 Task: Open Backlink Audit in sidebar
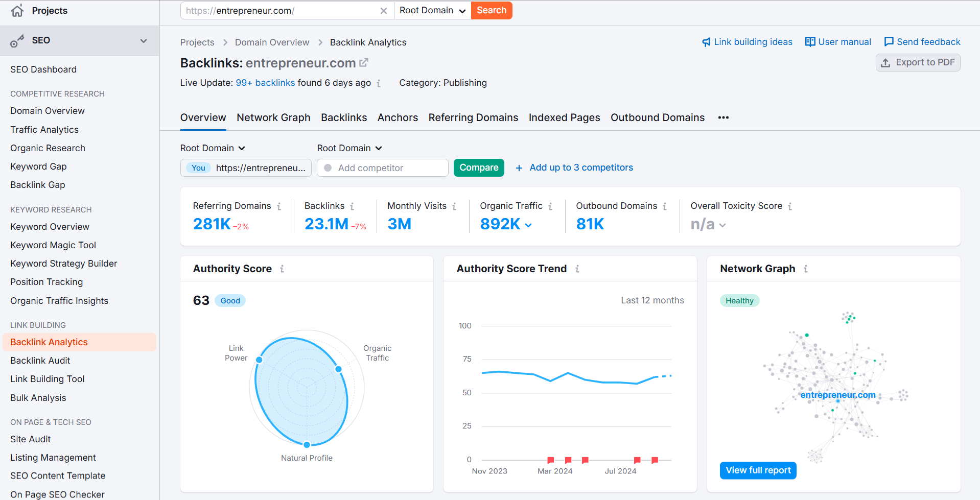coord(40,361)
